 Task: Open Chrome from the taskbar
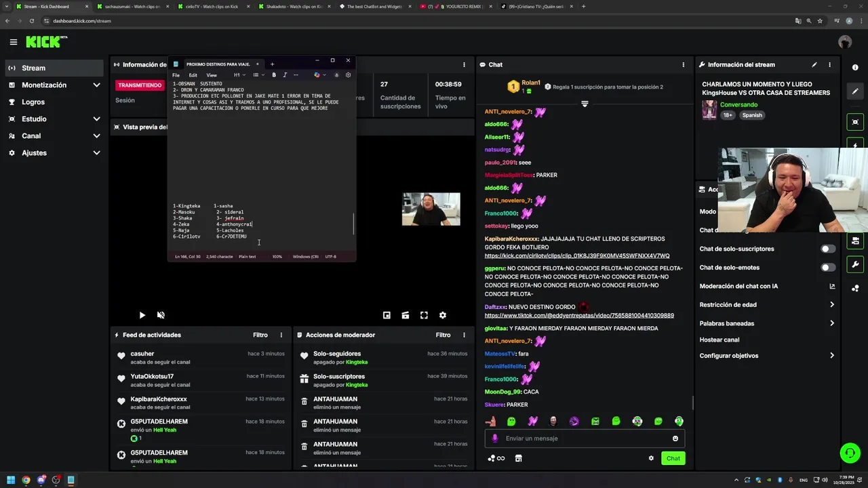pos(26,480)
